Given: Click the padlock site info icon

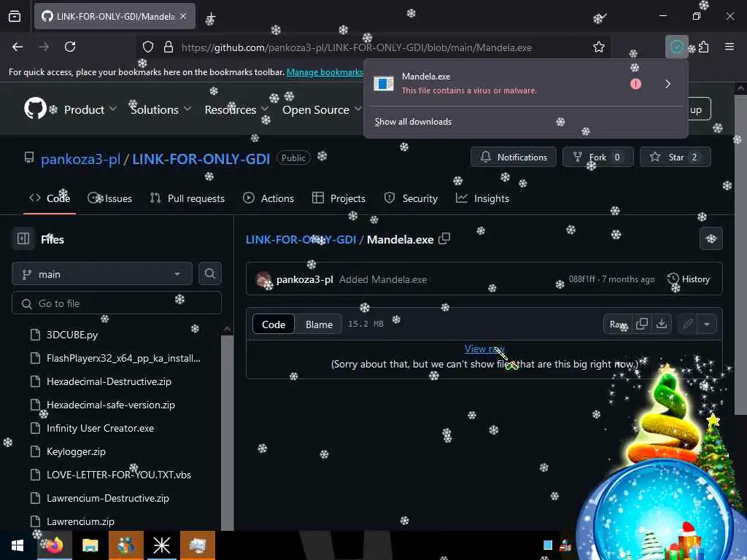Looking at the screenshot, I should coord(169,47).
